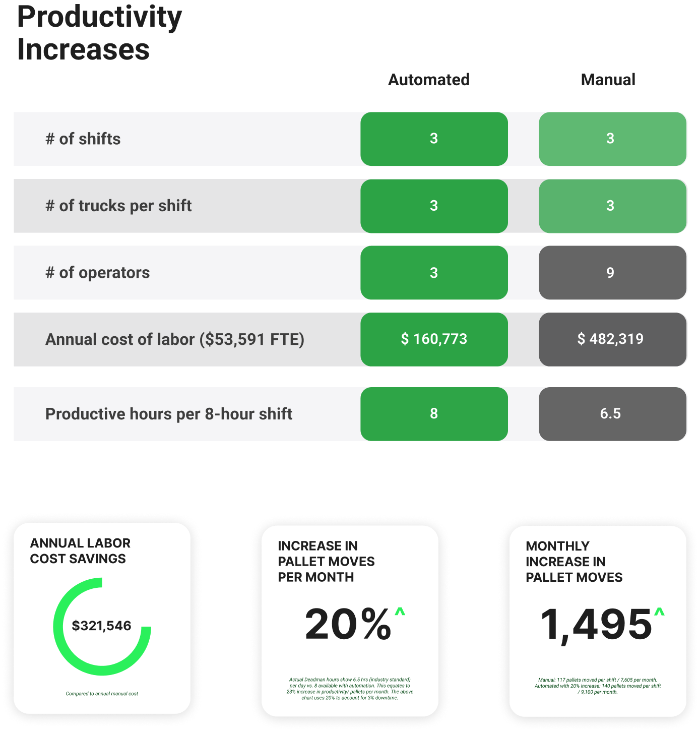Click the green up-arrow beside 20%

pyautogui.click(x=400, y=613)
